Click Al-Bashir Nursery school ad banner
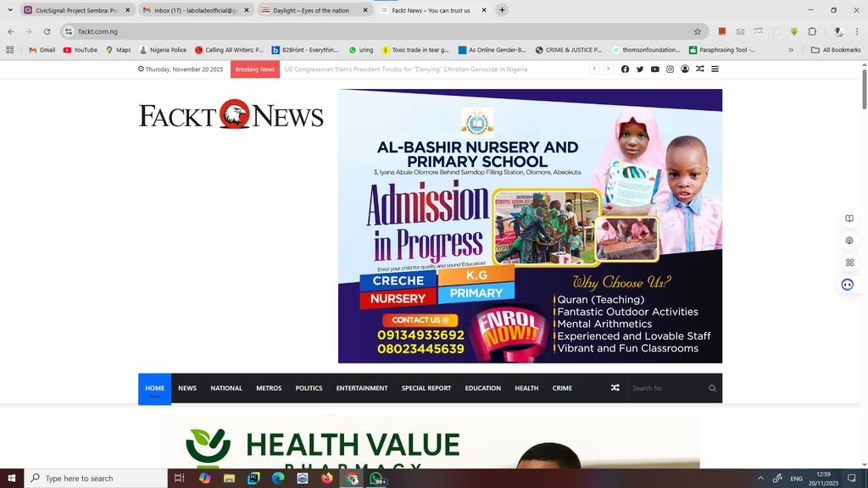The image size is (868, 488). coord(531,226)
